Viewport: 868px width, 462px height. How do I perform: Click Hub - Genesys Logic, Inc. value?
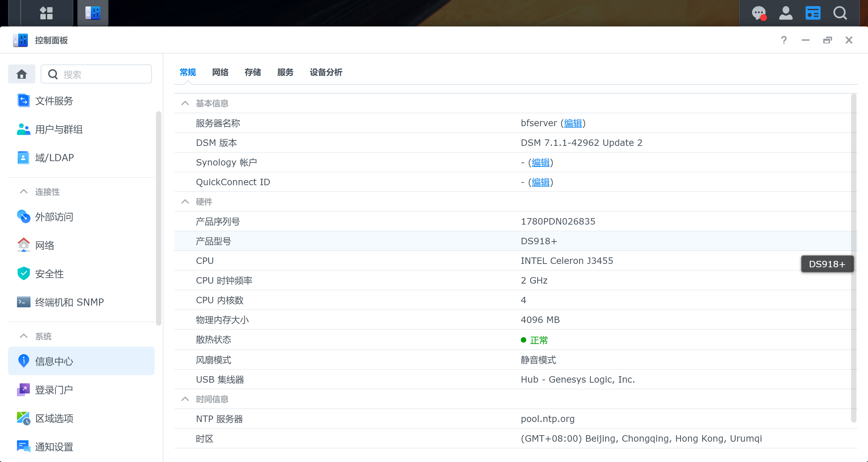[x=578, y=380]
